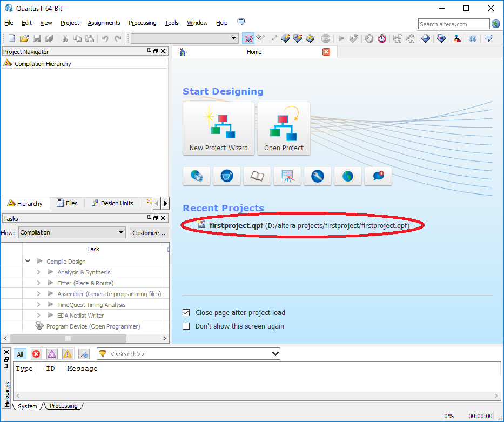Open the Flow Compilation dropdown
Viewport: 504px width, 422px height.
point(72,232)
